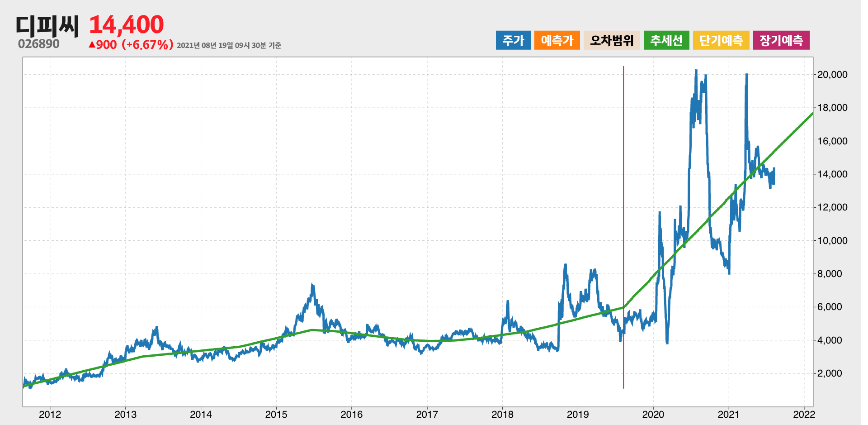
Task: Click the current price 14,400
Action: (x=126, y=24)
